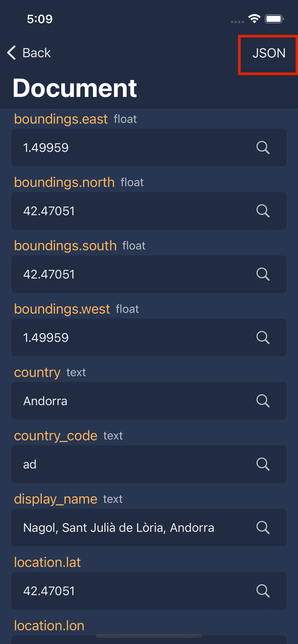Tap search icon for boundings.east value
Screen dimensions: 298x644
coord(263,148)
